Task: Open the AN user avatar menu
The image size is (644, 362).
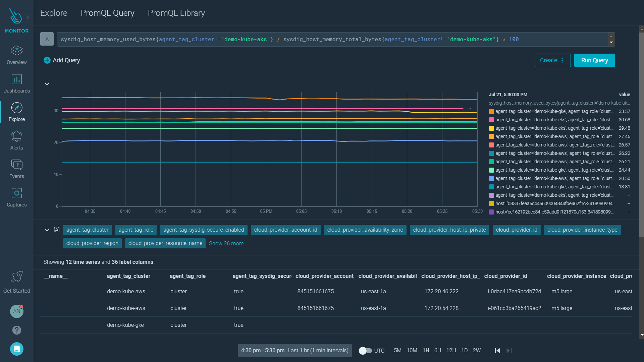Action: click(16, 311)
